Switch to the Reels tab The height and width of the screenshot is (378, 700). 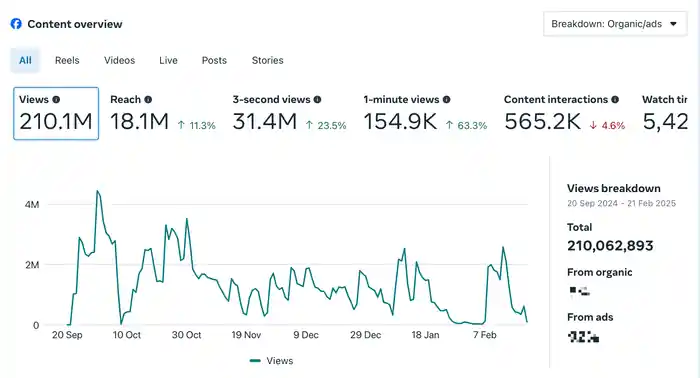pos(67,60)
